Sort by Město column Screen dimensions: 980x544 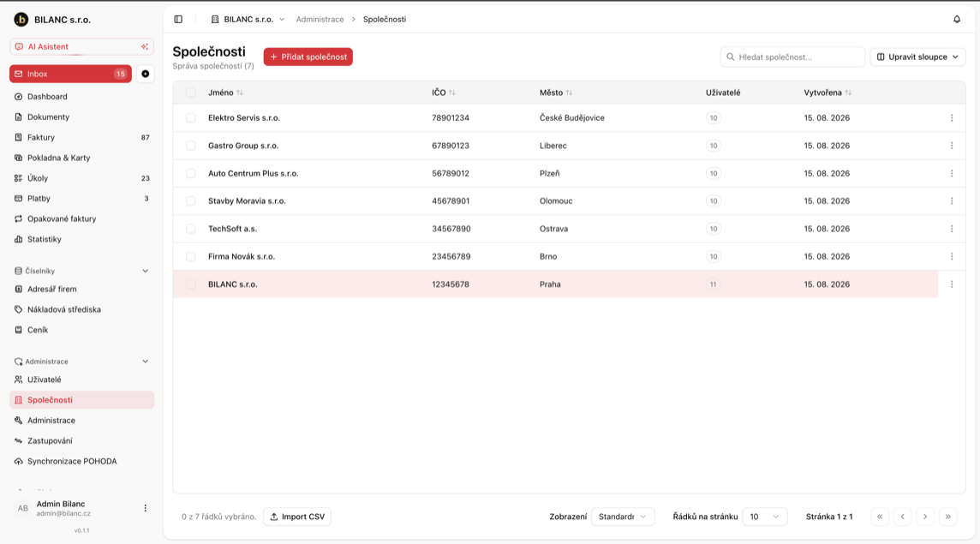click(x=556, y=93)
